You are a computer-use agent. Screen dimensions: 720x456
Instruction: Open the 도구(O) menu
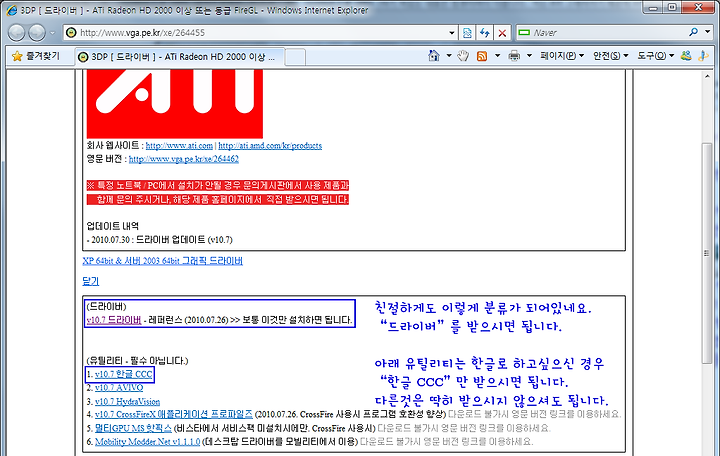point(655,56)
